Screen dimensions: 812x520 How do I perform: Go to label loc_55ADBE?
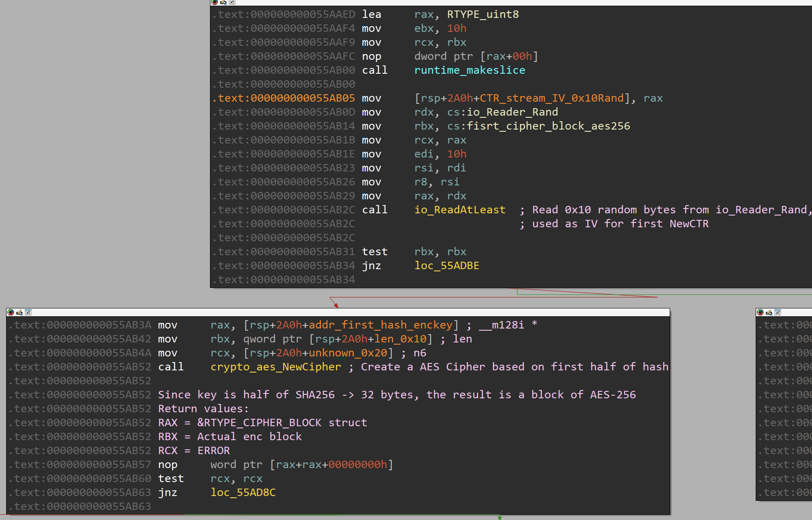[x=447, y=266]
